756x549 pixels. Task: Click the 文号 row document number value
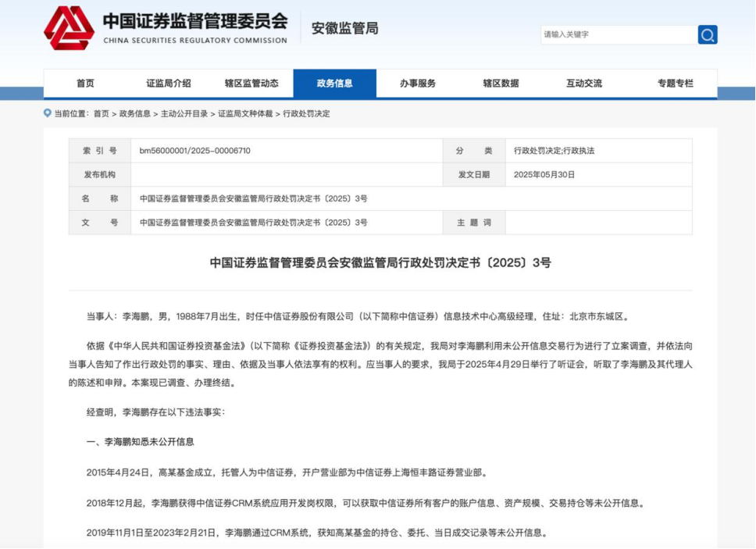click(x=254, y=223)
